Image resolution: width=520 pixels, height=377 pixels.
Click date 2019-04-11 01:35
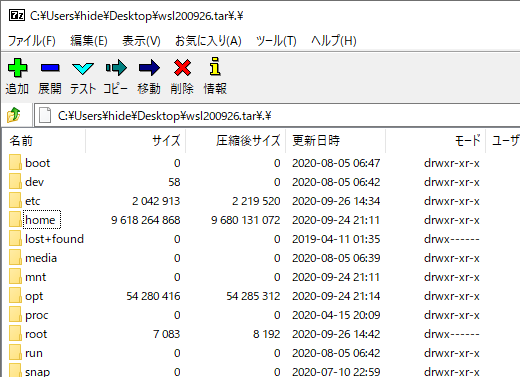pos(336,239)
